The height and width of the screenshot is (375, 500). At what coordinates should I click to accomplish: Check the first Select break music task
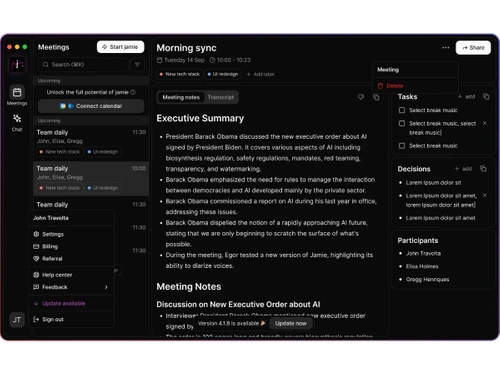pyautogui.click(x=402, y=110)
